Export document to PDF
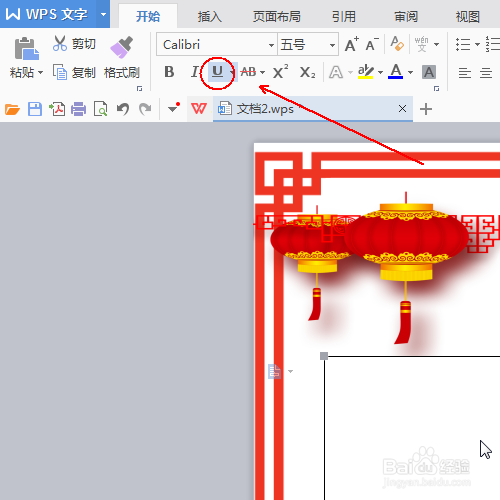 pyautogui.click(x=57, y=109)
